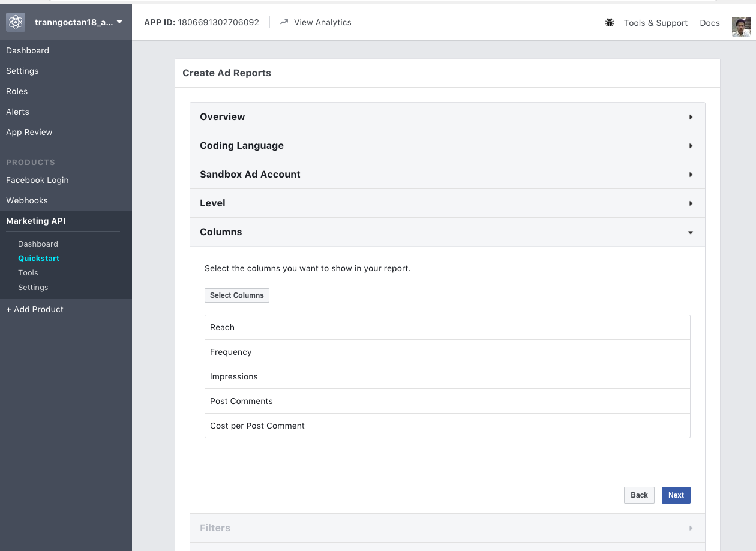Expand the Sandbox Ad Account arrow
The width and height of the screenshot is (756, 551).
[x=691, y=175]
